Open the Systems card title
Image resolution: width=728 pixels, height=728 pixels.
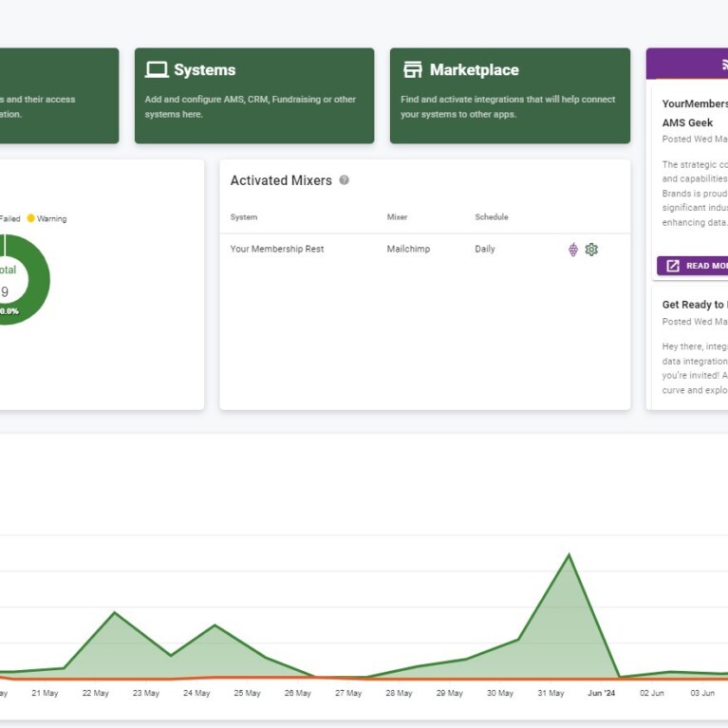[x=204, y=70]
